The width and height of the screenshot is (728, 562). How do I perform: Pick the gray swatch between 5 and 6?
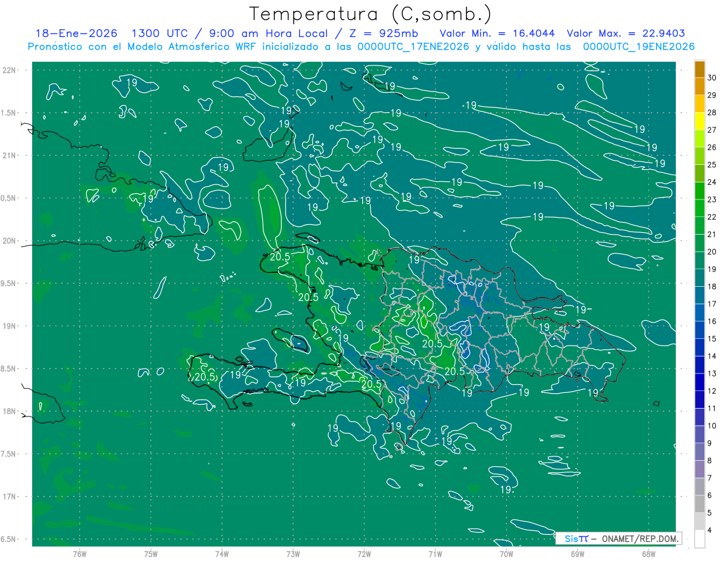click(700, 504)
